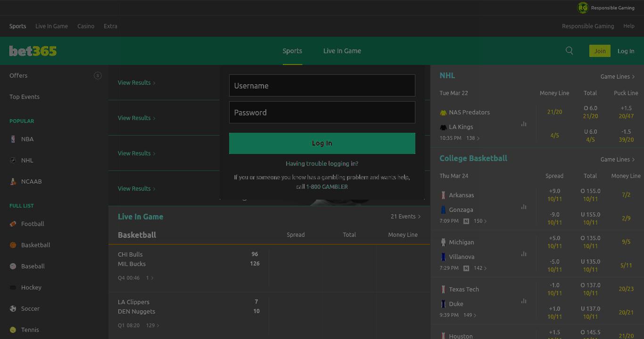644x339 pixels.
Task: Open the 150 markets for Arkansas game
Action: click(x=480, y=221)
